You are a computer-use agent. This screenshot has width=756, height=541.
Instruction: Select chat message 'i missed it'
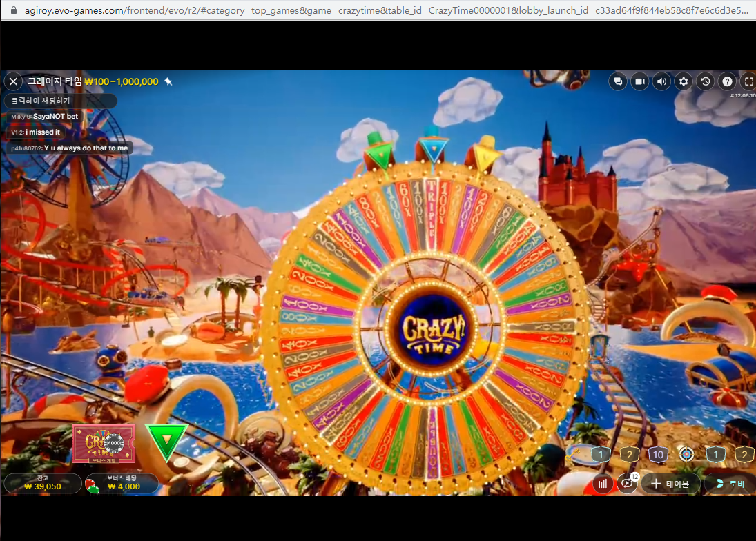(x=43, y=132)
